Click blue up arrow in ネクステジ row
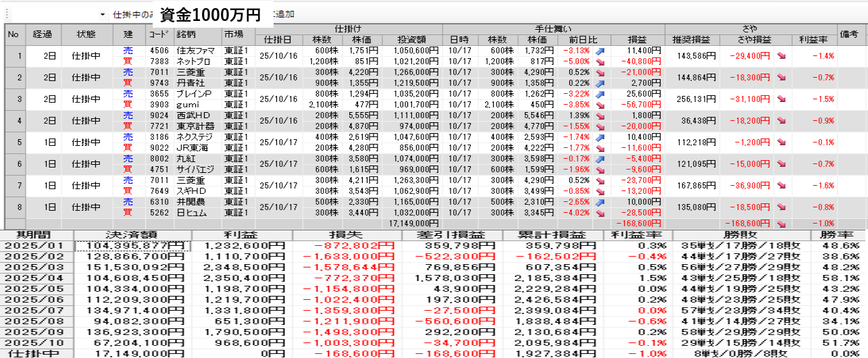This screenshot has height=358, width=868. point(599,137)
